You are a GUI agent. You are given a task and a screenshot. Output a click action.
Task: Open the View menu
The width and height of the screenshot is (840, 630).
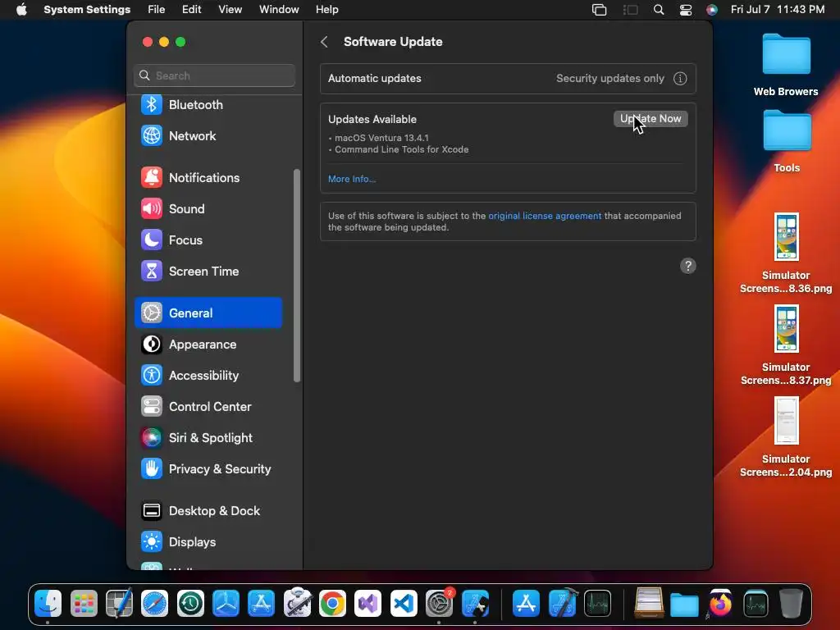(230, 10)
